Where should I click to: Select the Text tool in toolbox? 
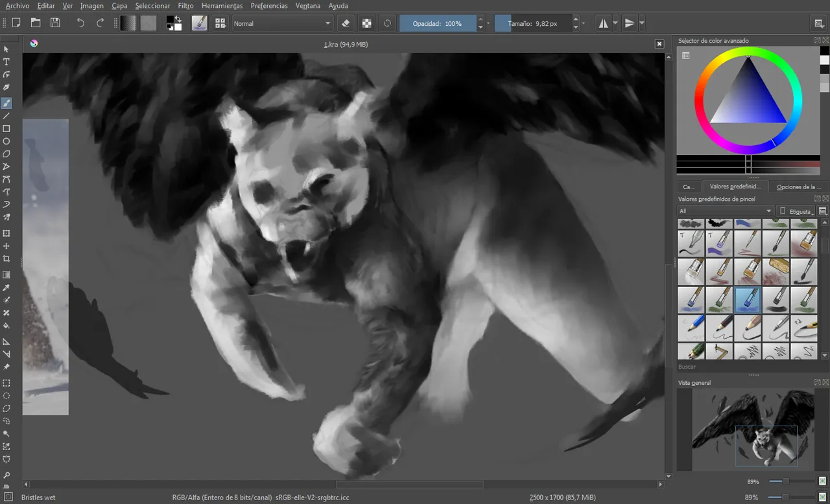point(6,62)
